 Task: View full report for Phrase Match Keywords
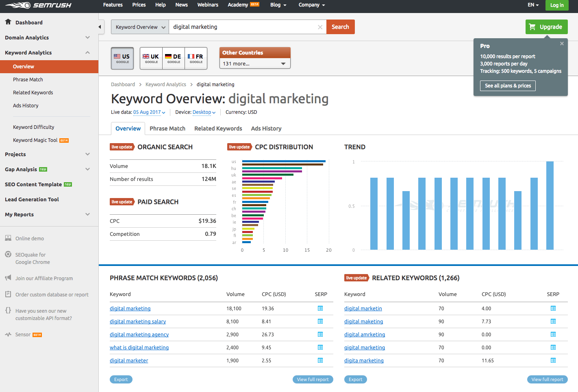tap(313, 379)
